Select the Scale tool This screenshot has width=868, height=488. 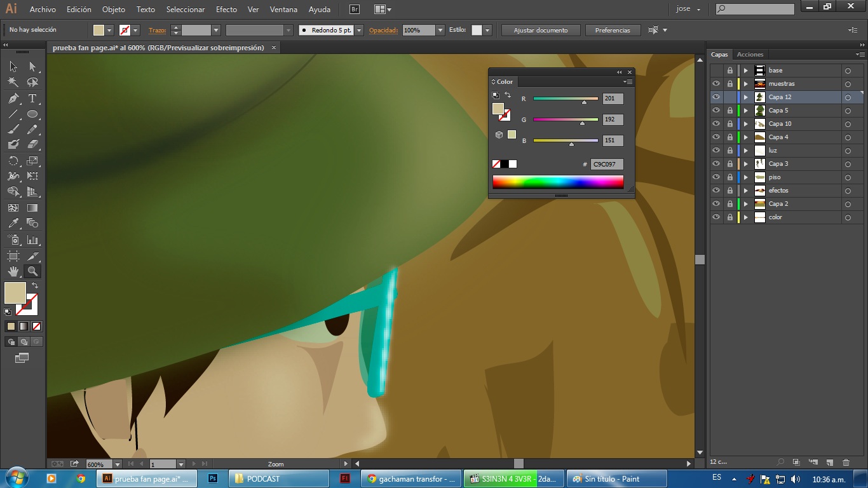coord(32,161)
